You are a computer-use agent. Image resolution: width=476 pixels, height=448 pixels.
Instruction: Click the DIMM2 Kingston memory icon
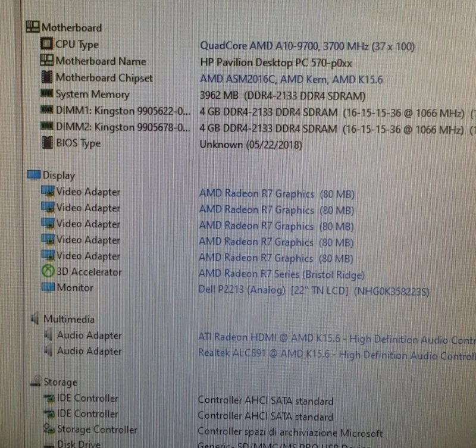[47, 126]
